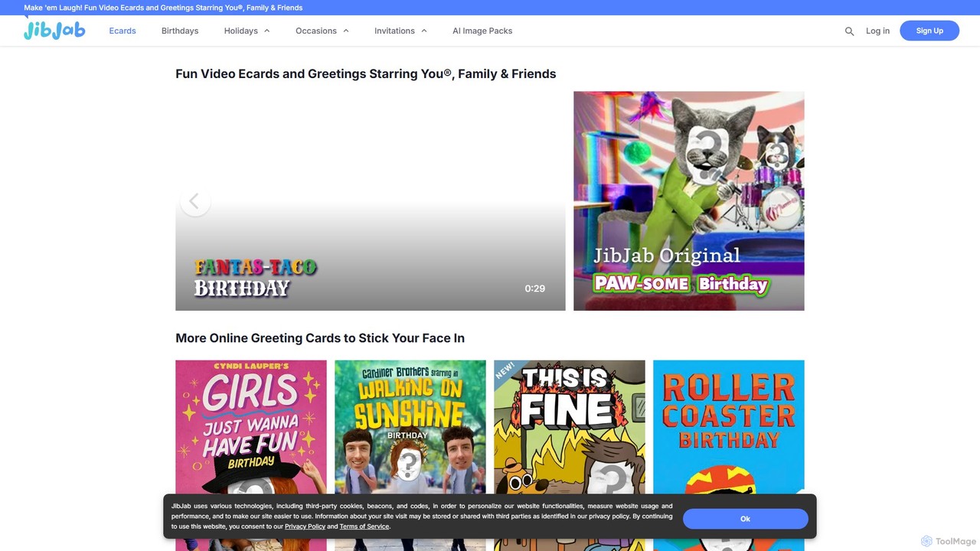The image size is (980, 551).
Task: Accept cookies with the Ok button
Action: 745,519
